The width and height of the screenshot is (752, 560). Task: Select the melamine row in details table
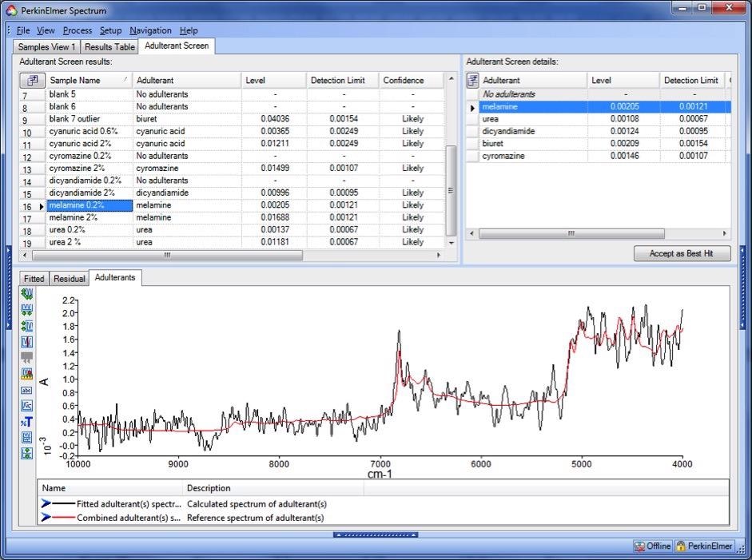[599, 107]
